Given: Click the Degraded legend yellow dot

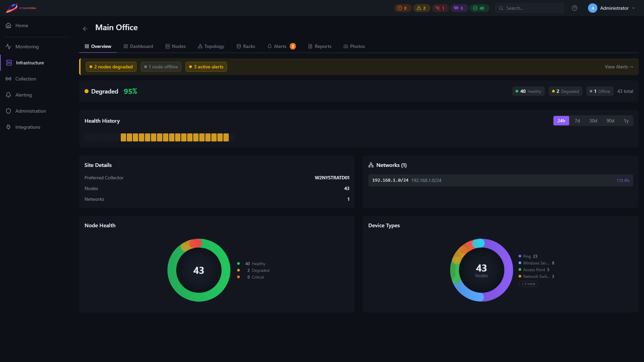Looking at the screenshot, I should pyautogui.click(x=238, y=270).
